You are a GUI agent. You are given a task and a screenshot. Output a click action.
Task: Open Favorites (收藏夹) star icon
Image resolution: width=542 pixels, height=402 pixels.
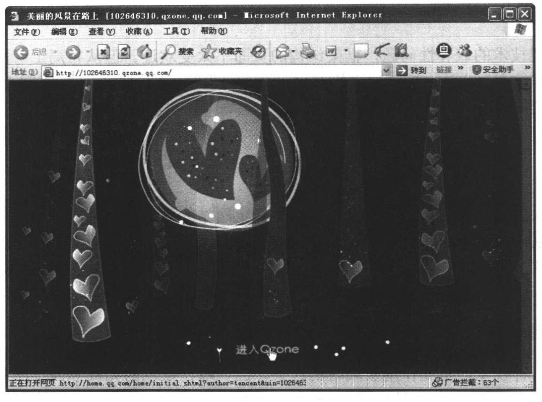point(208,52)
